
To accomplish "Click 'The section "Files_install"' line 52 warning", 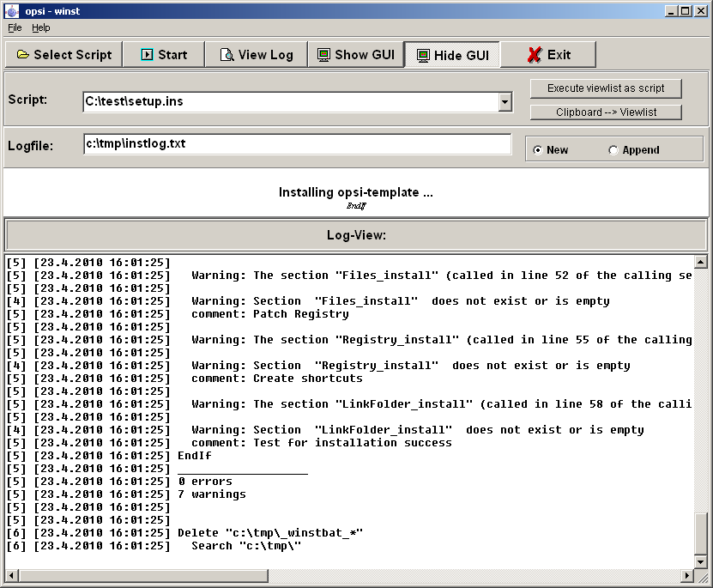I will 442,276.
